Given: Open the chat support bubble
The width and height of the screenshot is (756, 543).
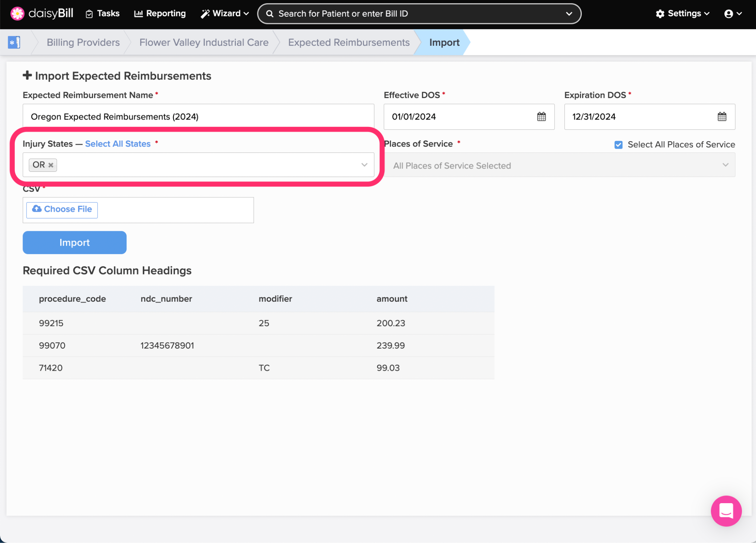Looking at the screenshot, I should click(x=726, y=511).
